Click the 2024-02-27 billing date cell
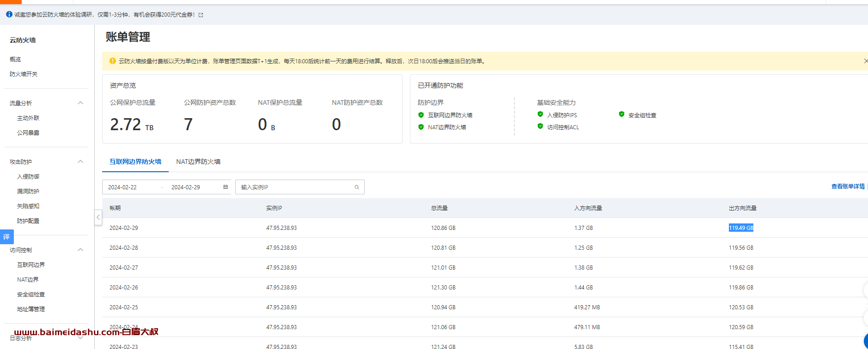The image size is (868, 349). tap(124, 268)
